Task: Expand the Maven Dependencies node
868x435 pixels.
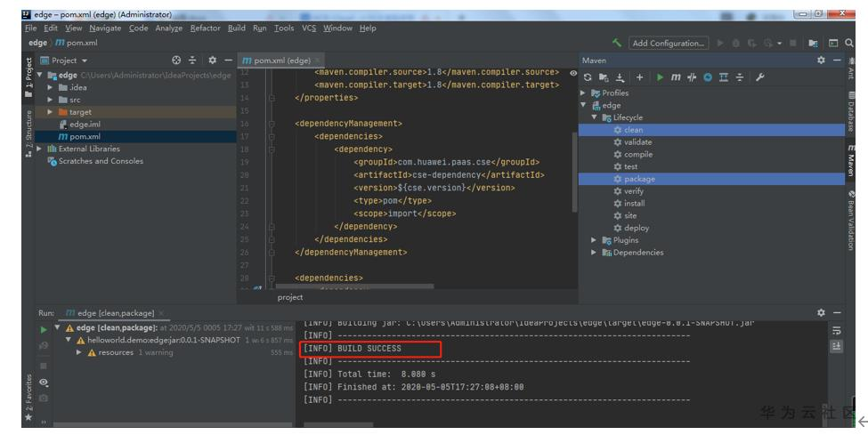Action: 594,253
